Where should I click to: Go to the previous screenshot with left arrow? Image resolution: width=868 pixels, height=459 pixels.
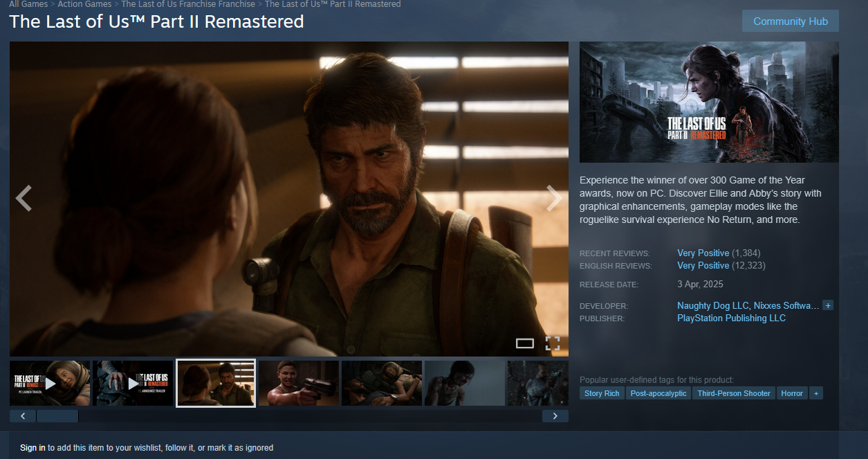[24, 199]
